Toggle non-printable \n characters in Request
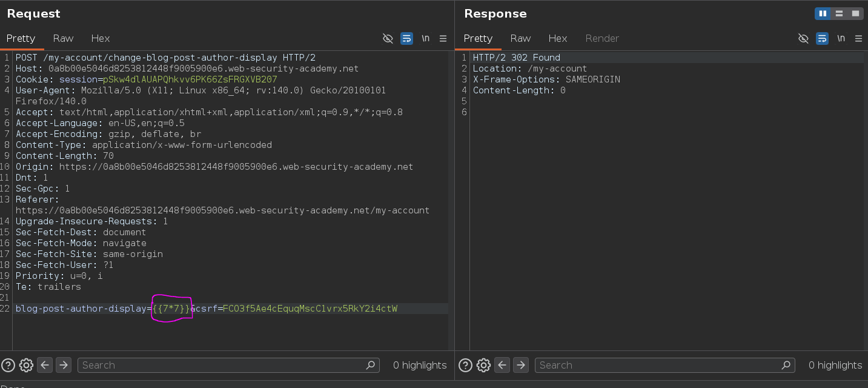This screenshot has height=388, width=868. pyautogui.click(x=426, y=38)
